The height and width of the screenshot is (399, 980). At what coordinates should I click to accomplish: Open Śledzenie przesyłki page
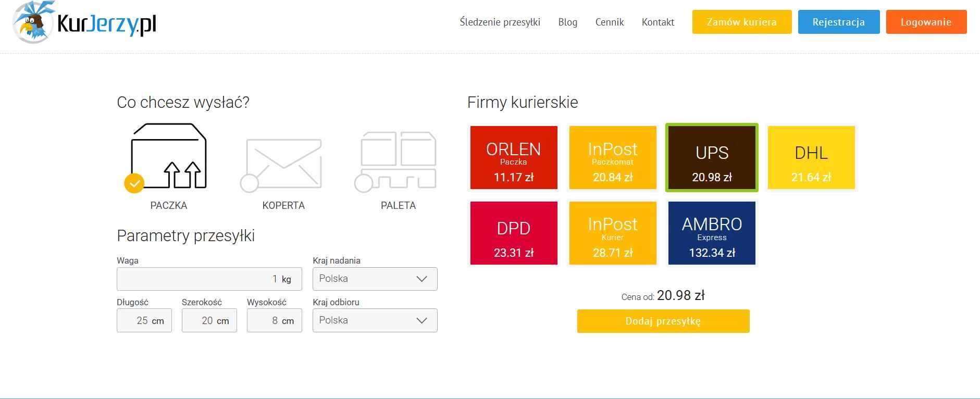(x=500, y=22)
